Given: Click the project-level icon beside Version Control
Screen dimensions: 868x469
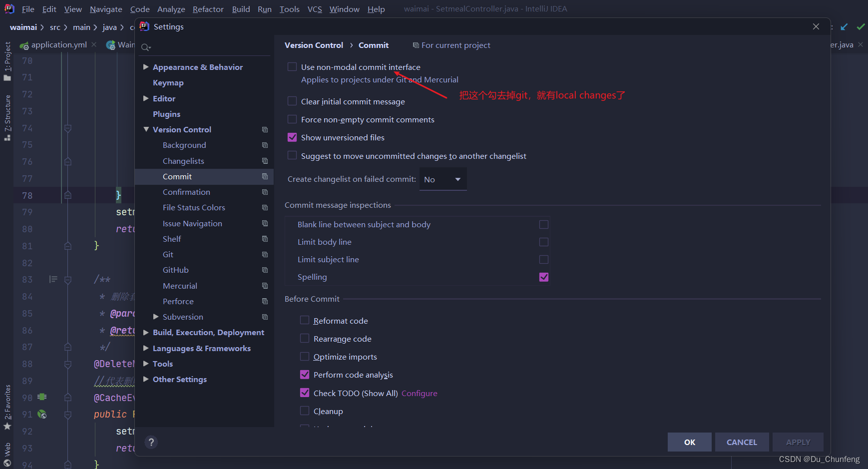Looking at the screenshot, I should pyautogui.click(x=265, y=130).
